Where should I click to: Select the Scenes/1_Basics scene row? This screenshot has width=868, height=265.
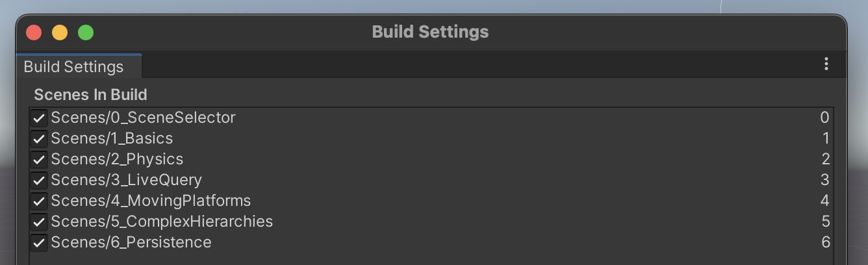[x=112, y=138]
